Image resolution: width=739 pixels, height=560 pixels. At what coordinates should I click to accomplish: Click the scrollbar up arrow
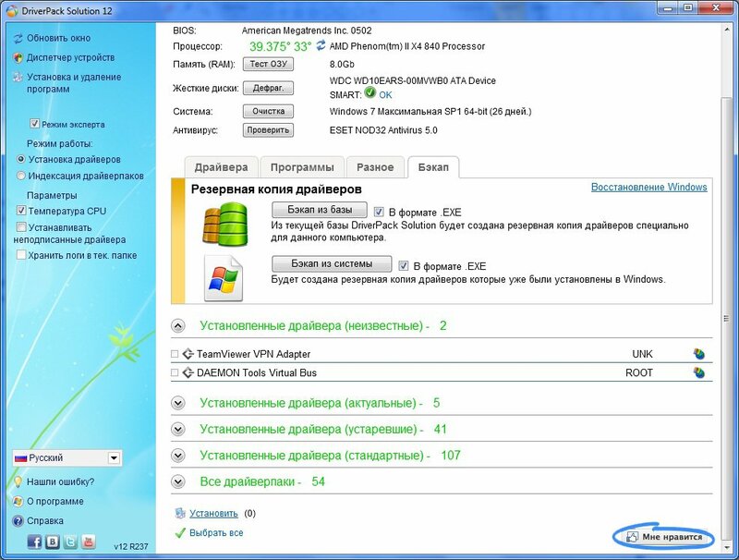pyautogui.click(x=726, y=30)
